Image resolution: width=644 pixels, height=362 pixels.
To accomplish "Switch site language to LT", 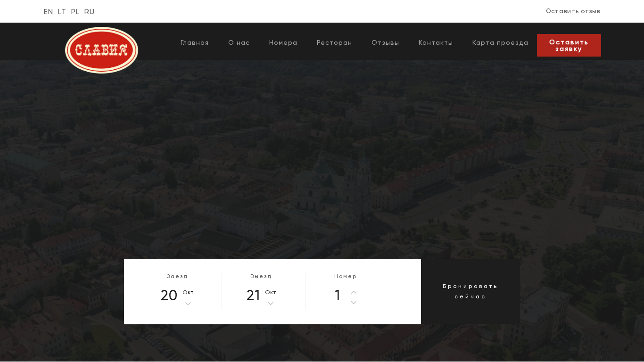I will 62,12.
